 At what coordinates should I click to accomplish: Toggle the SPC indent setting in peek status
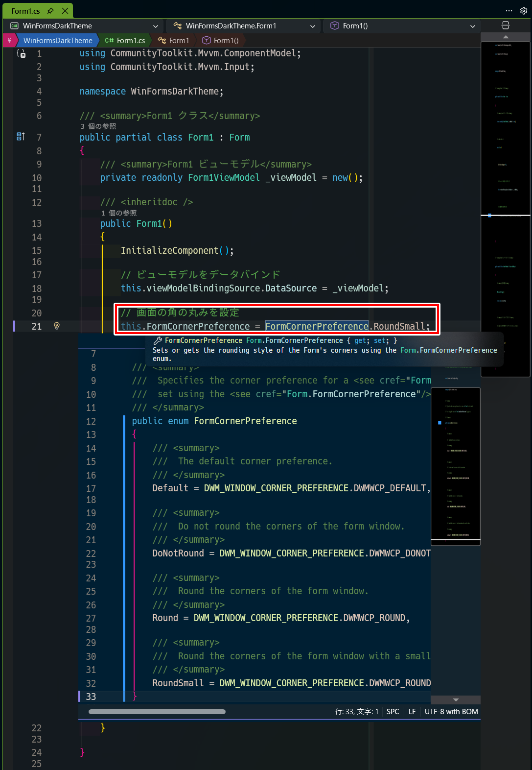click(x=393, y=712)
